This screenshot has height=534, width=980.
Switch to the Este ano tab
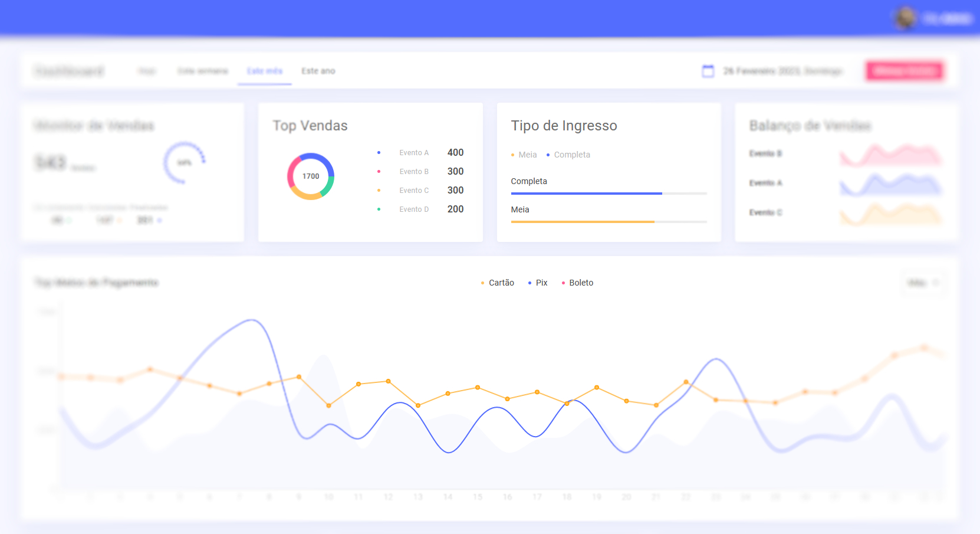pyautogui.click(x=318, y=71)
